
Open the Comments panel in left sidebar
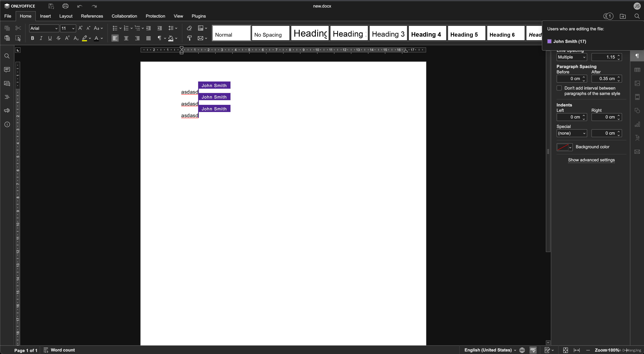pyautogui.click(x=7, y=70)
